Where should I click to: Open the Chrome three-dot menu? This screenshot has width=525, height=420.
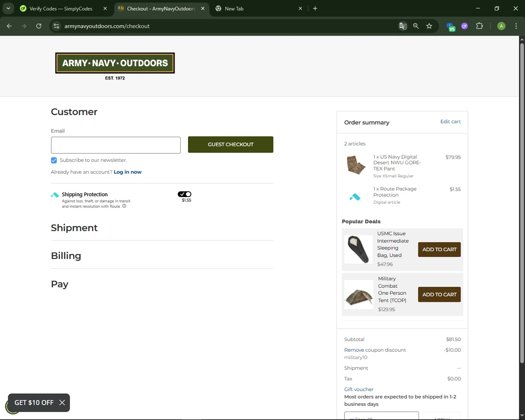point(516,26)
